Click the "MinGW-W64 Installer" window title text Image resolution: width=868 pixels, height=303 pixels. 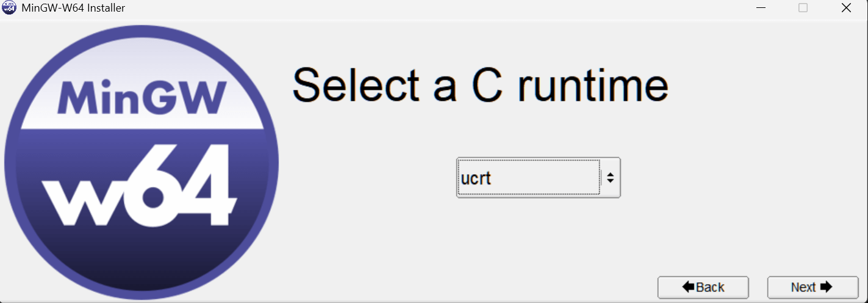[x=73, y=9]
